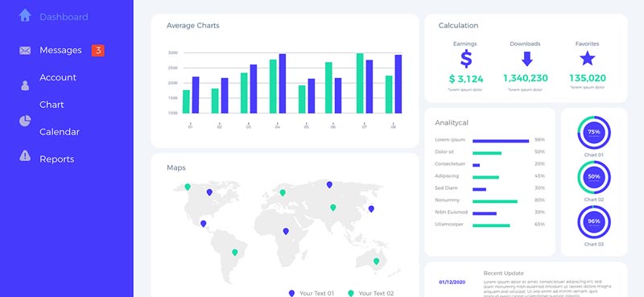Image resolution: width=644 pixels, height=297 pixels.
Task: Click the blue map pin over Japan
Action: click(x=371, y=209)
